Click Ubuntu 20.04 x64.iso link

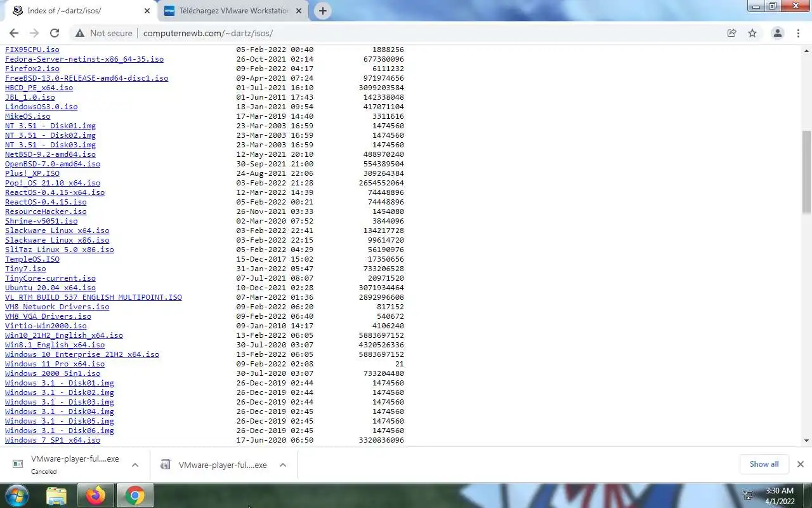[50, 288]
